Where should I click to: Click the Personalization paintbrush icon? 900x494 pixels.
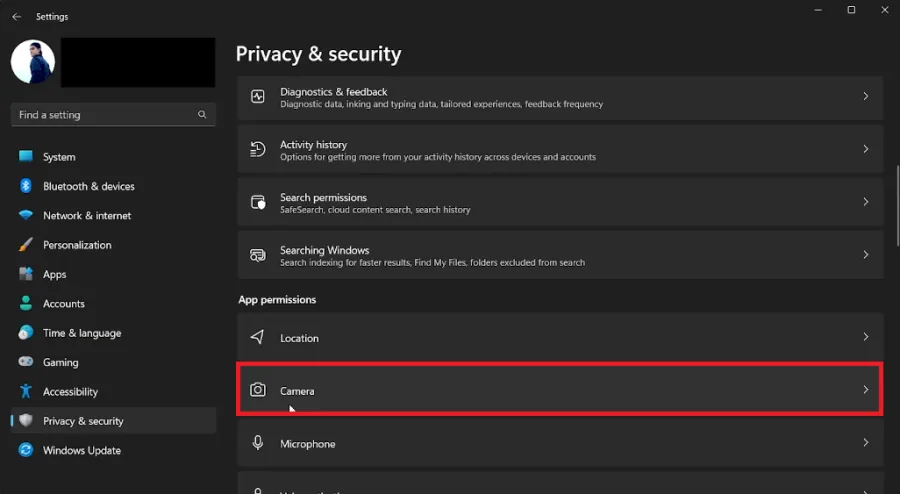tap(26, 244)
